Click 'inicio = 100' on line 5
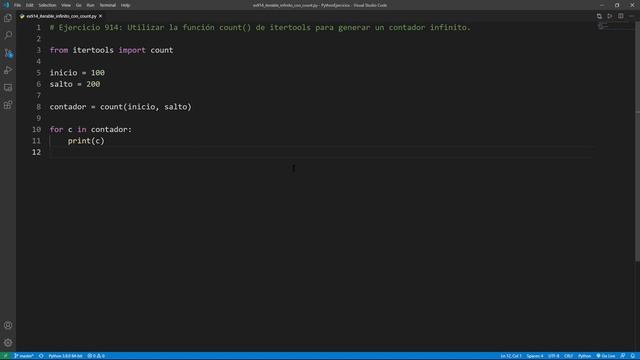The image size is (640, 360). [77, 73]
